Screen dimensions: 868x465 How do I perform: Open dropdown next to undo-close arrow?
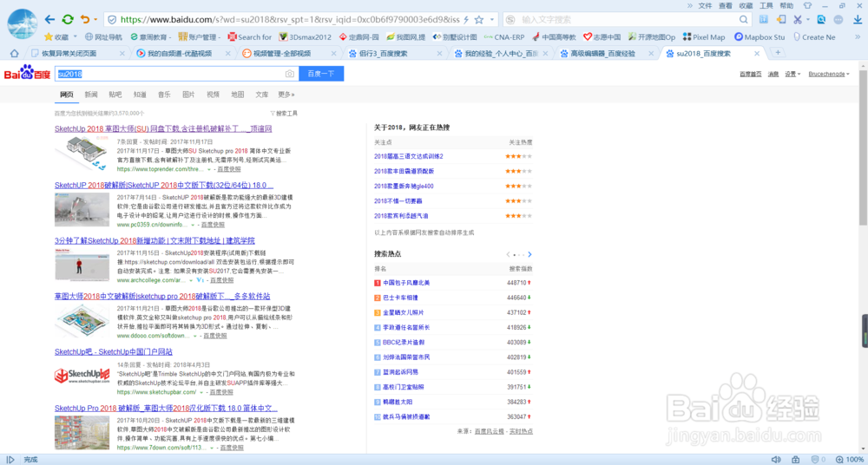tap(95, 19)
